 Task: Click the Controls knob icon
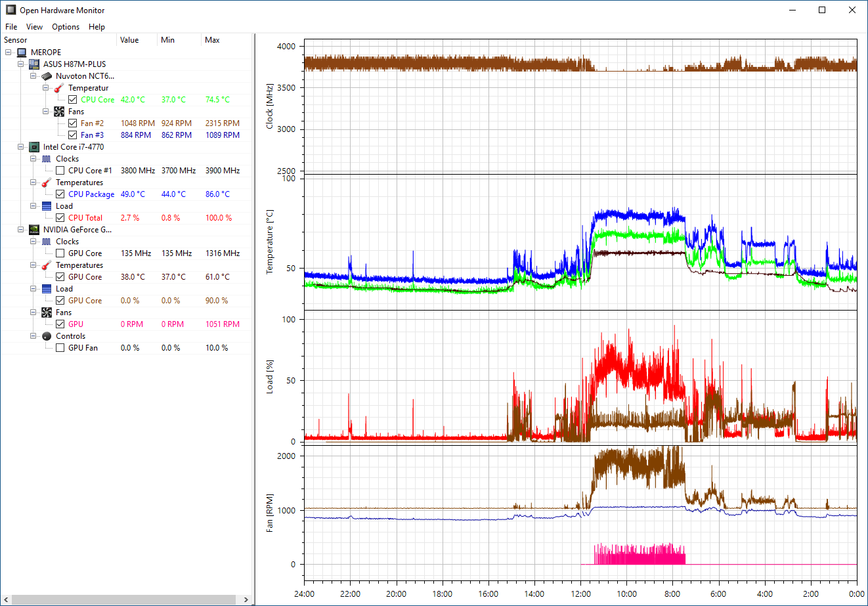coord(47,336)
